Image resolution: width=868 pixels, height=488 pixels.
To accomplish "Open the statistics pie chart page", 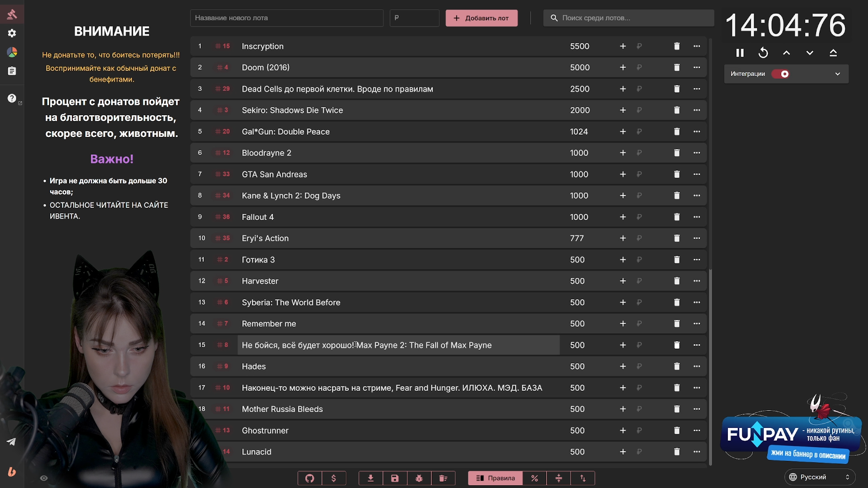I will click(12, 52).
